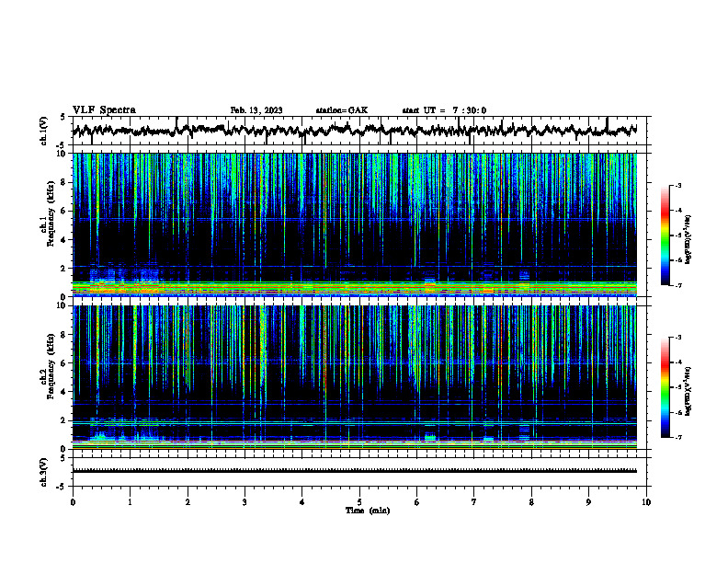Click the 2 minute tick on the time axis
Screen dimensions: 728x563
(x=188, y=502)
